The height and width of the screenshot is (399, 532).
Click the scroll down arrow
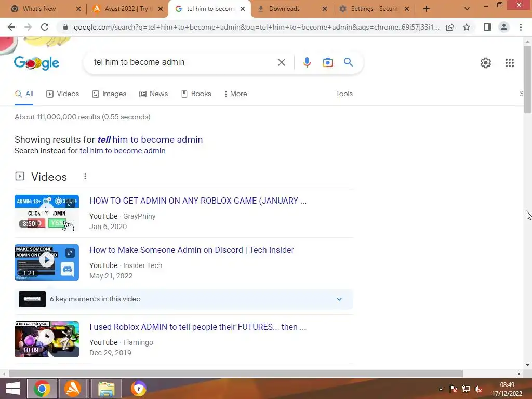pos(527,365)
